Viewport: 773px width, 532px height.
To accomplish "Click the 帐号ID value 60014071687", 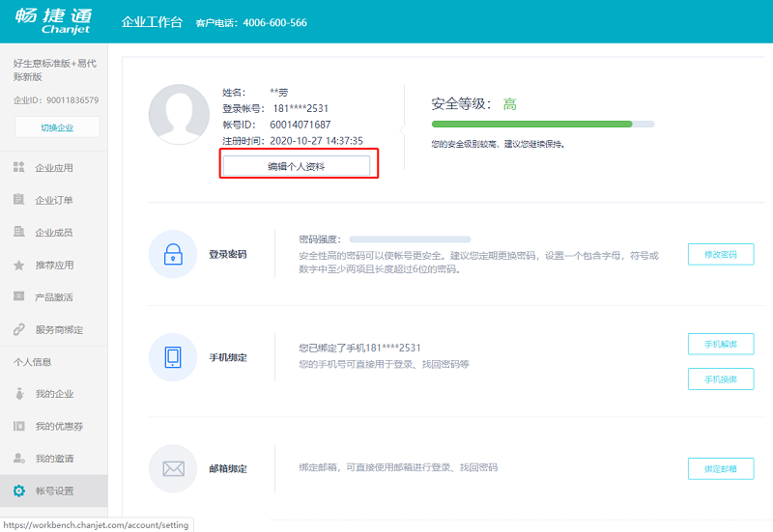I will [301, 125].
